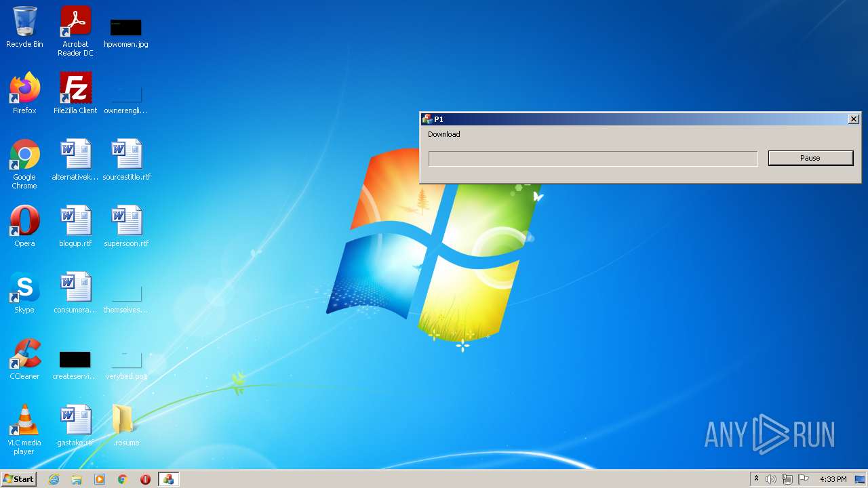Switch to P1 app taskbar button
Viewport: 868px width, 488px height.
(168, 479)
